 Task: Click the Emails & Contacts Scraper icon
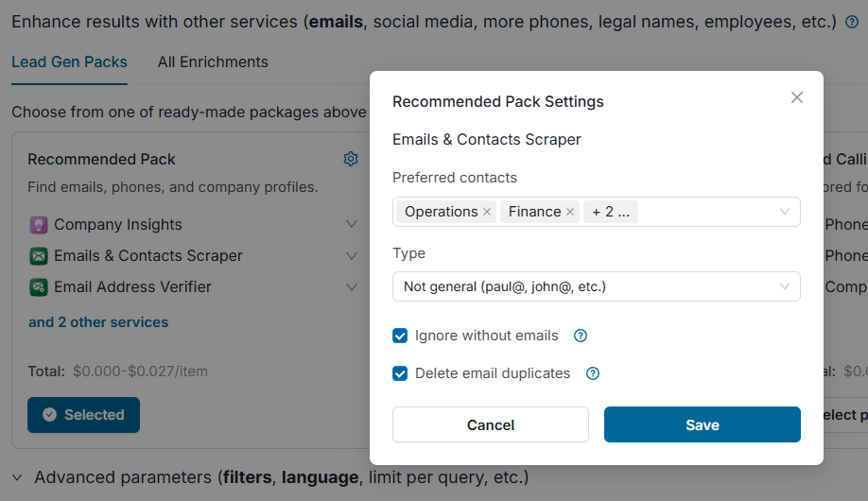tap(39, 256)
